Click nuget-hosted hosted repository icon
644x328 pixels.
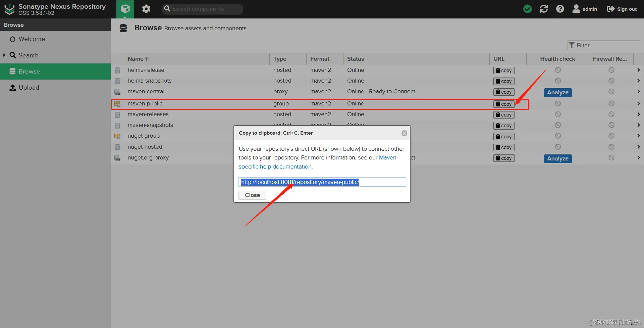pos(117,147)
